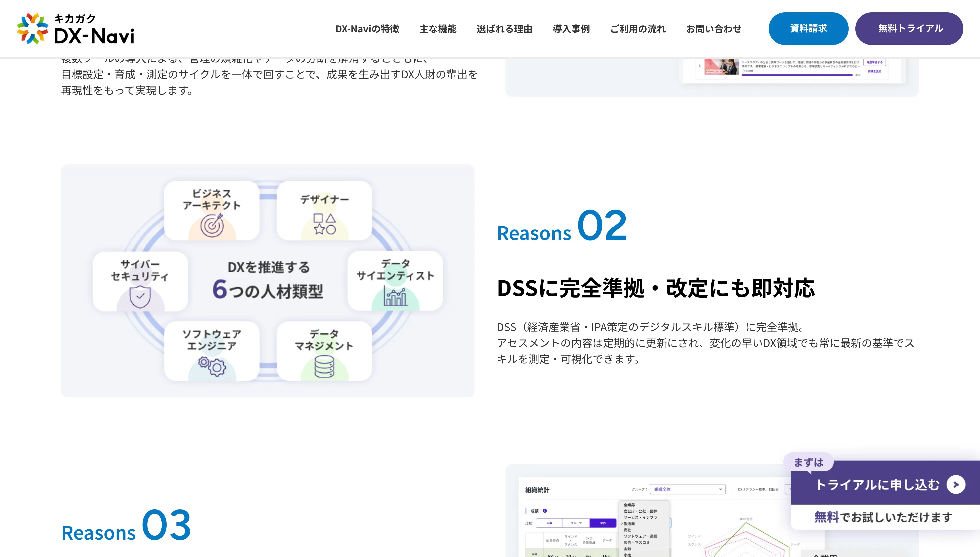Click the course 3 progress bar

click(797, 75)
